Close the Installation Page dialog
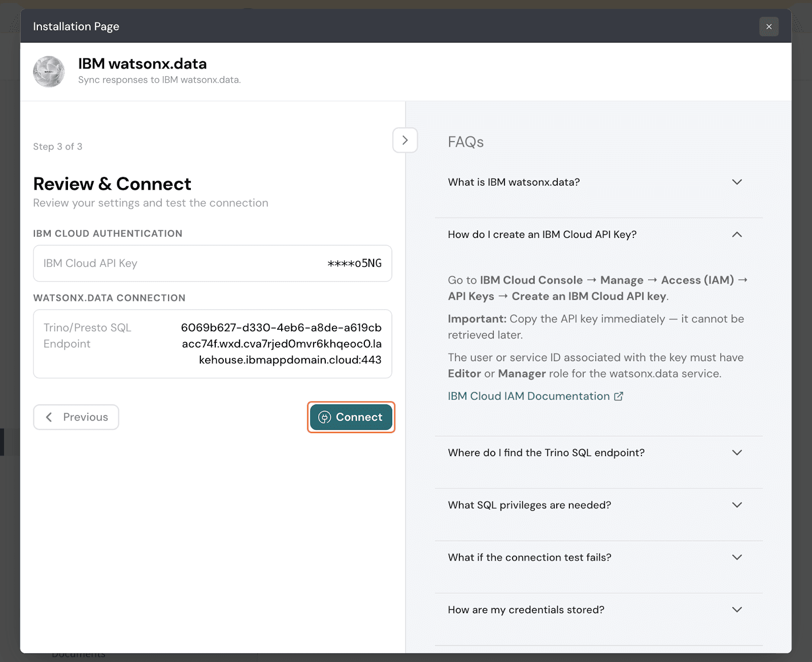 coord(769,26)
